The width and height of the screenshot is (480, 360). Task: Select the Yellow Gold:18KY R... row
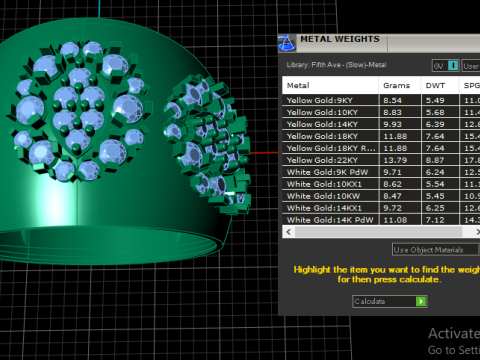tap(381, 148)
